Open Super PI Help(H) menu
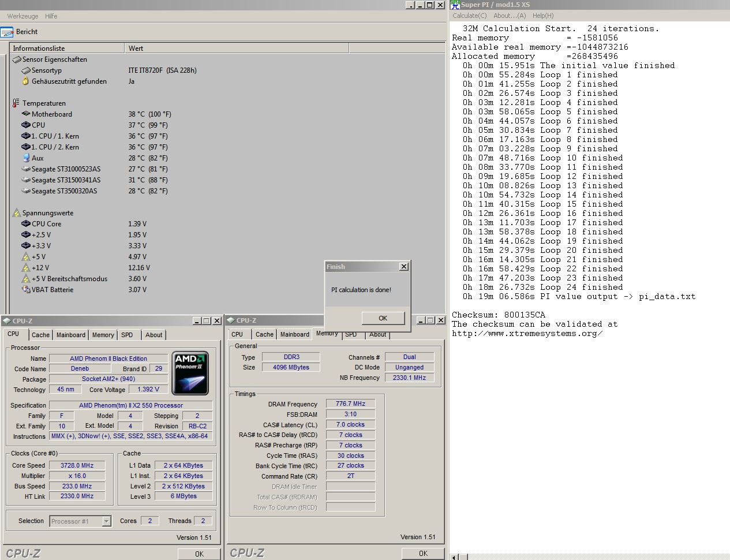This screenshot has width=730, height=560. (x=543, y=16)
